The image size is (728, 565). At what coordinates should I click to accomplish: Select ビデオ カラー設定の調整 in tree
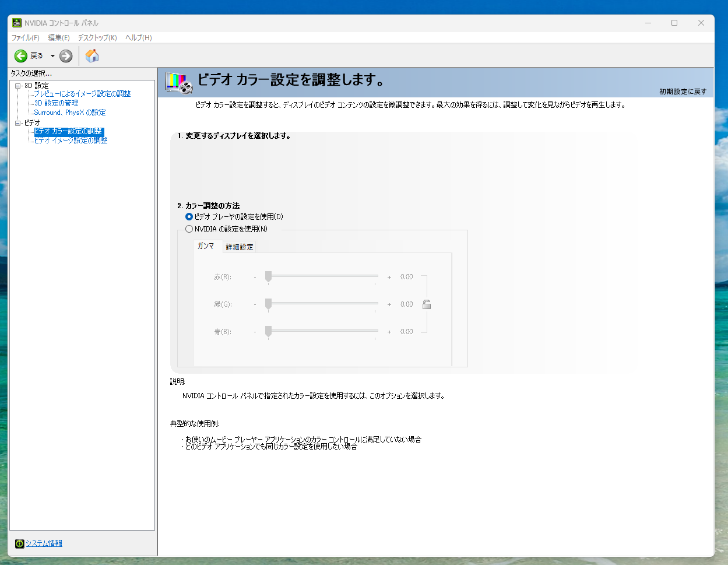tap(68, 131)
